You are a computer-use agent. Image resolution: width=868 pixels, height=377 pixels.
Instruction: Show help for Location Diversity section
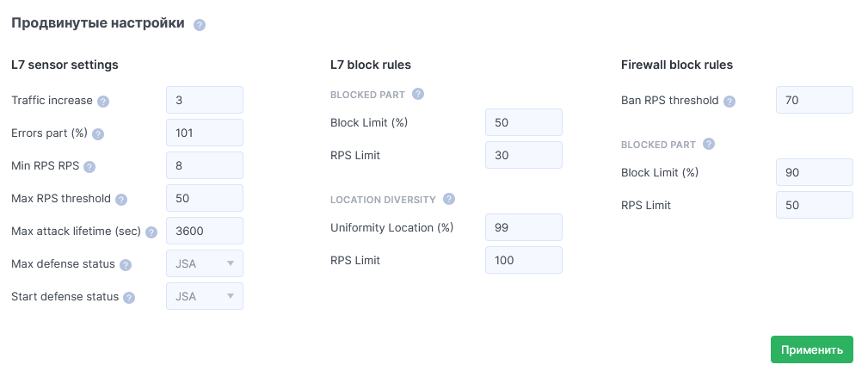click(x=448, y=199)
